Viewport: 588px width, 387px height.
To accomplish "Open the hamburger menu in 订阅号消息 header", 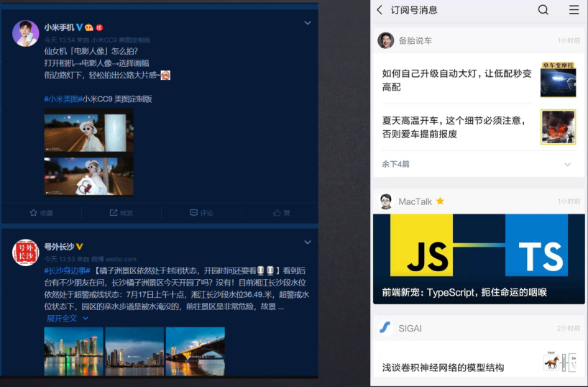I will point(574,10).
